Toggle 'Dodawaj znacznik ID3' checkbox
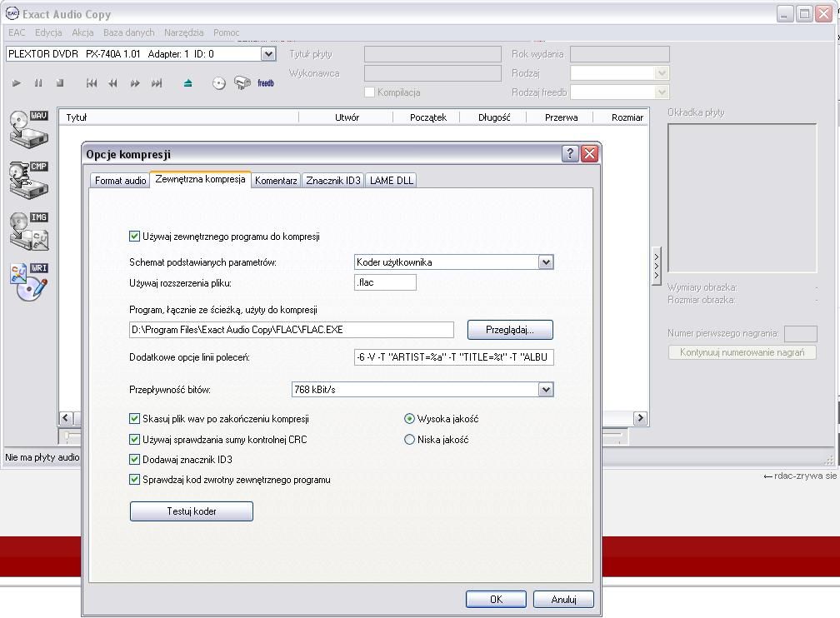 click(x=134, y=460)
